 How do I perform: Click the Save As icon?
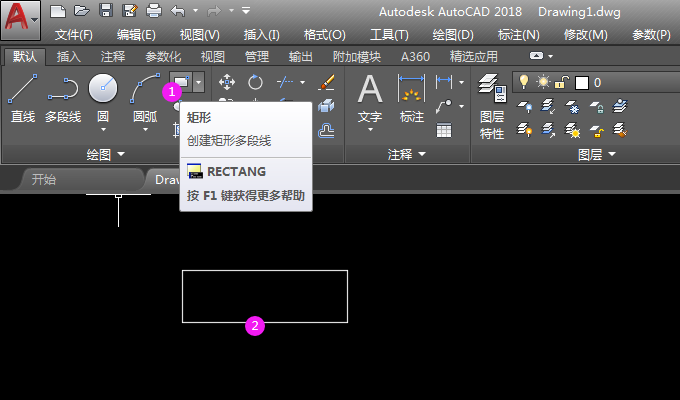(129, 10)
